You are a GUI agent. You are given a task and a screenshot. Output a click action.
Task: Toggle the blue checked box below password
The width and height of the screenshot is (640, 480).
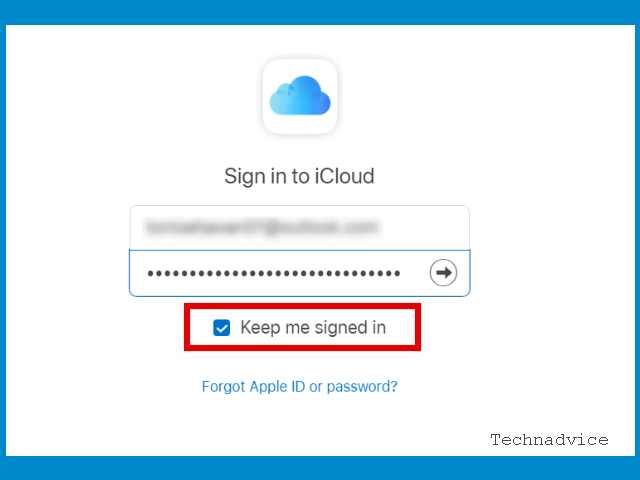pos(222,328)
